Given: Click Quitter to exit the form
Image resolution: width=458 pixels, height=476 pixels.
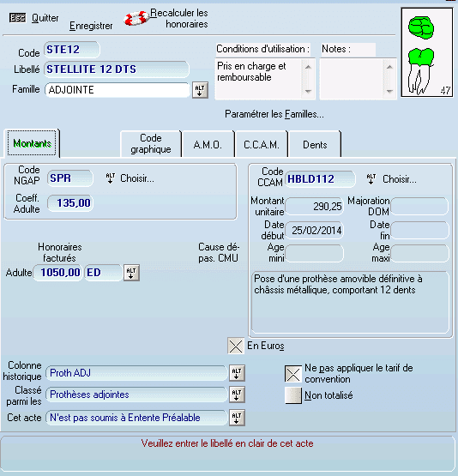Looking at the screenshot, I should pos(45,18).
